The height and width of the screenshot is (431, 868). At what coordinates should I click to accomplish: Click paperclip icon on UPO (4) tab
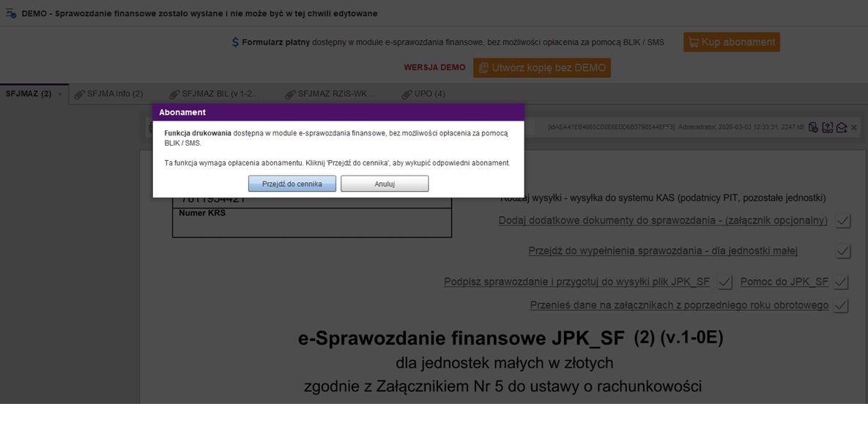tap(407, 94)
